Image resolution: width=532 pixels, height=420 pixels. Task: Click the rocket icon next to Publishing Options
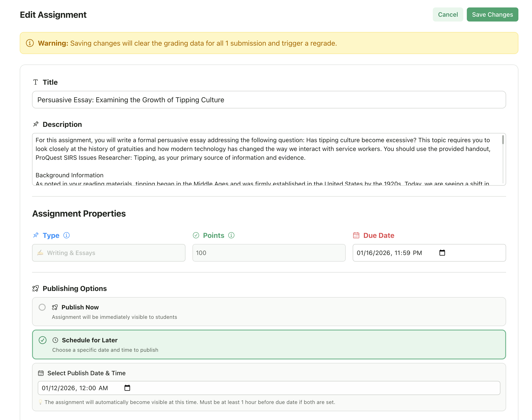click(36, 288)
